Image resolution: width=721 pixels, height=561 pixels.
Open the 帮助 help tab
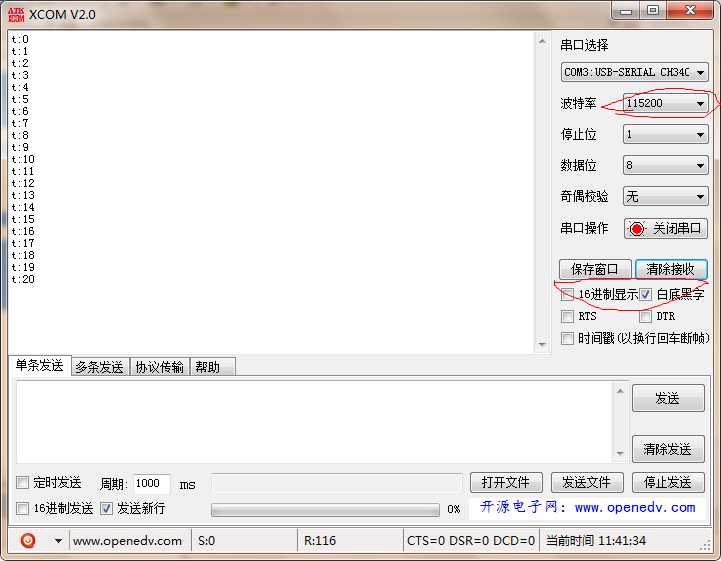click(x=212, y=367)
